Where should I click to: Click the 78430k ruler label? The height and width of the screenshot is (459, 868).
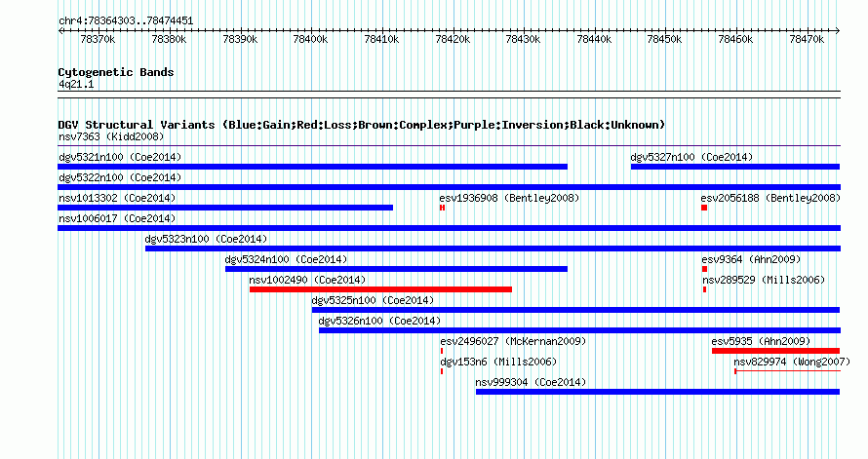[x=523, y=39]
